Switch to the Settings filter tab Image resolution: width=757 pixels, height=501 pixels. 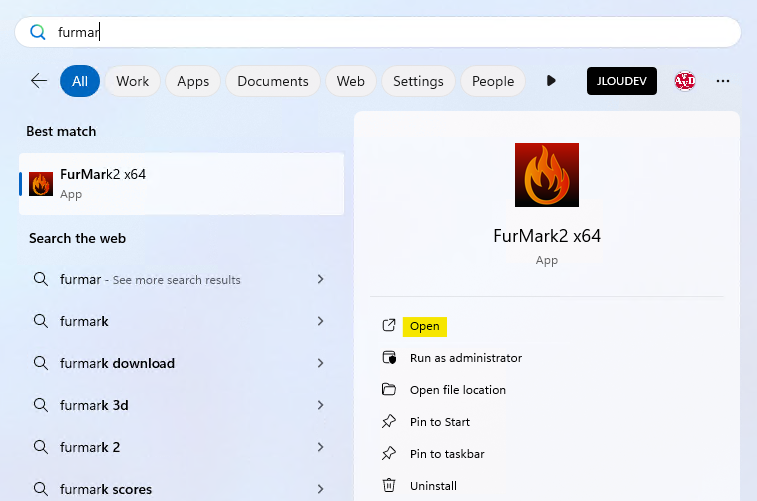[418, 81]
